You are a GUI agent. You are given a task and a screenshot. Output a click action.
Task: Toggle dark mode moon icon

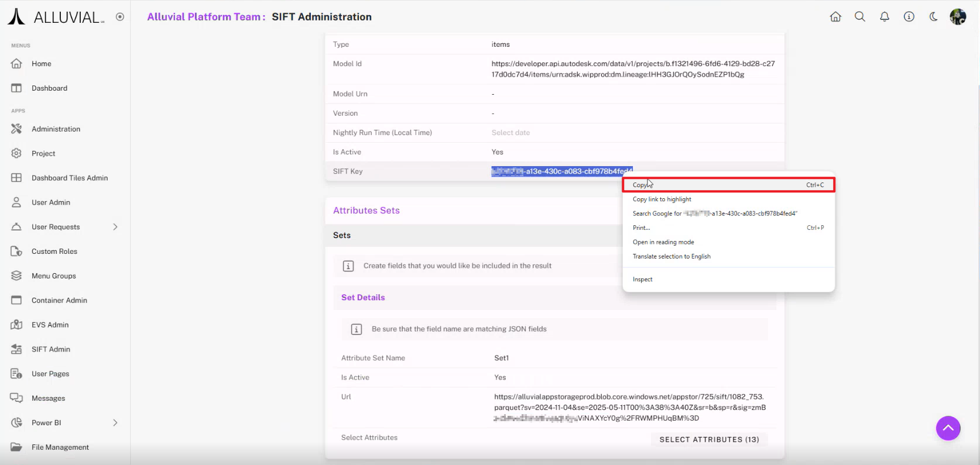coord(934,17)
